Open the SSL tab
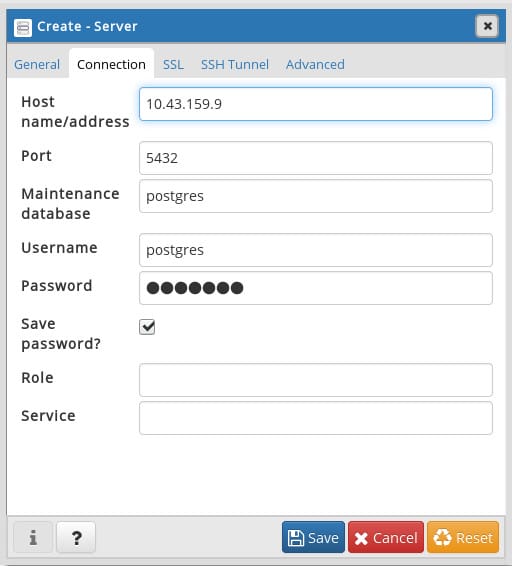 click(x=173, y=65)
